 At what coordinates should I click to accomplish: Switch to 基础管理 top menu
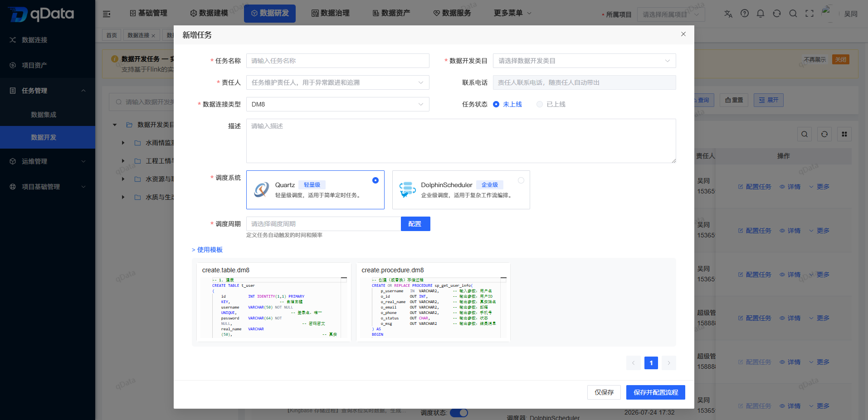pyautogui.click(x=148, y=13)
